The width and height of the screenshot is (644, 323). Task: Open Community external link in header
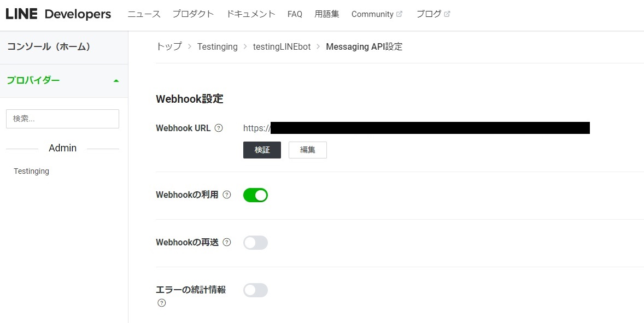[377, 14]
